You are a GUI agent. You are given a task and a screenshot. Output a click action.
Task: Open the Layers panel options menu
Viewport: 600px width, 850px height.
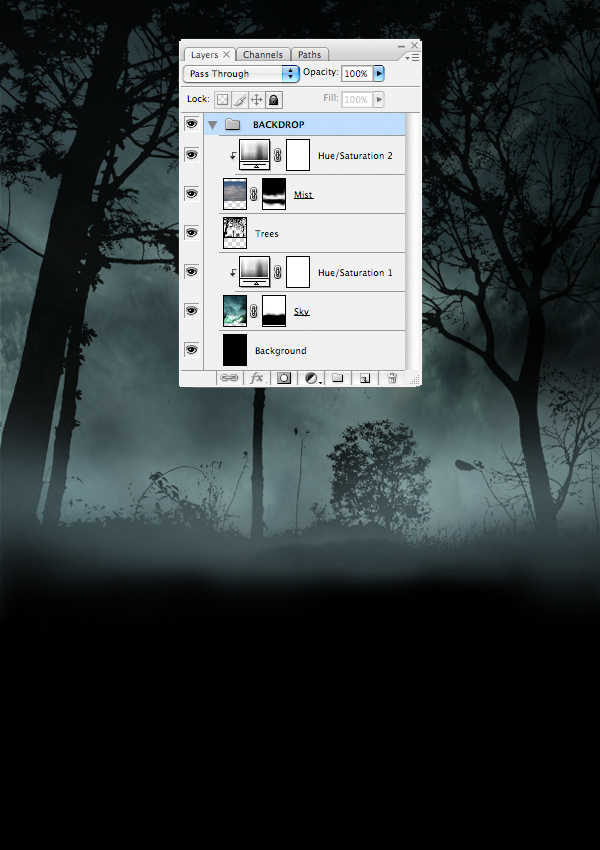pyautogui.click(x=412, y=57)
